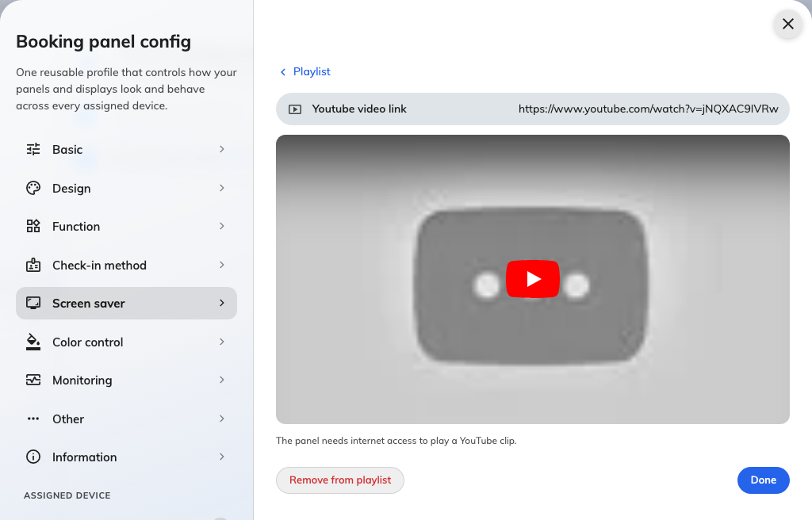812x520 pixels.
Task: Click Remove from playlist button
Action: pyautogui.click(x=339, y=480)
